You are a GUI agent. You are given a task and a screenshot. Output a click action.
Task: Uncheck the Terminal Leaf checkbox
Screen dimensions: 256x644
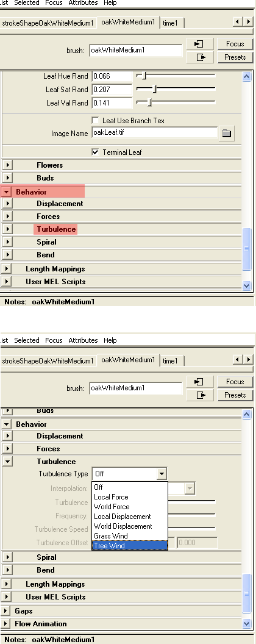(95, 152)
